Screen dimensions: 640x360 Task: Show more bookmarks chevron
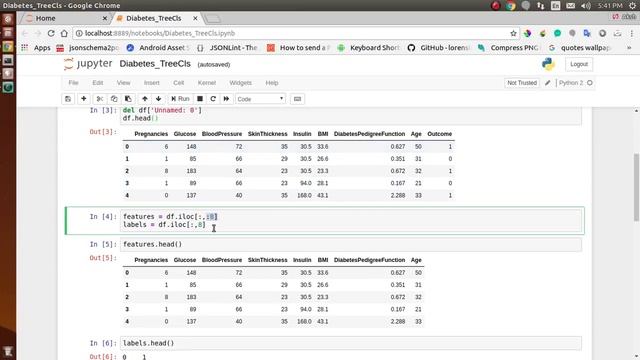pos(629,48)
